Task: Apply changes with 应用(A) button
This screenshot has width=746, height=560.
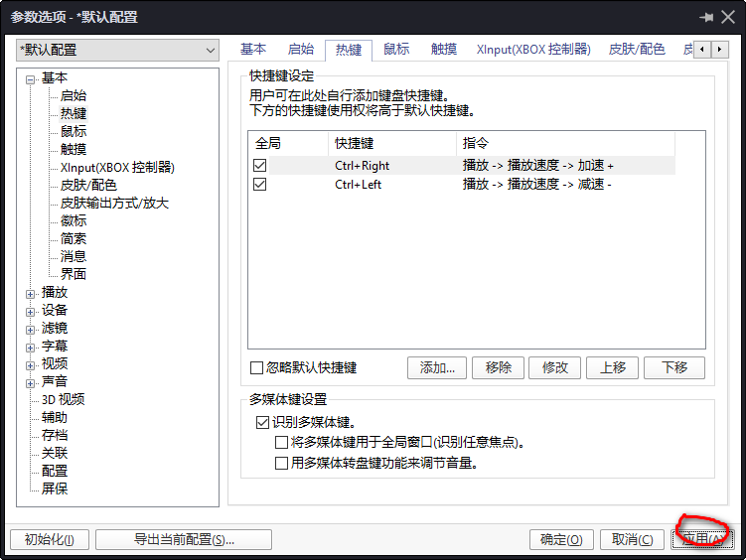Action: (x=702, y=539)
